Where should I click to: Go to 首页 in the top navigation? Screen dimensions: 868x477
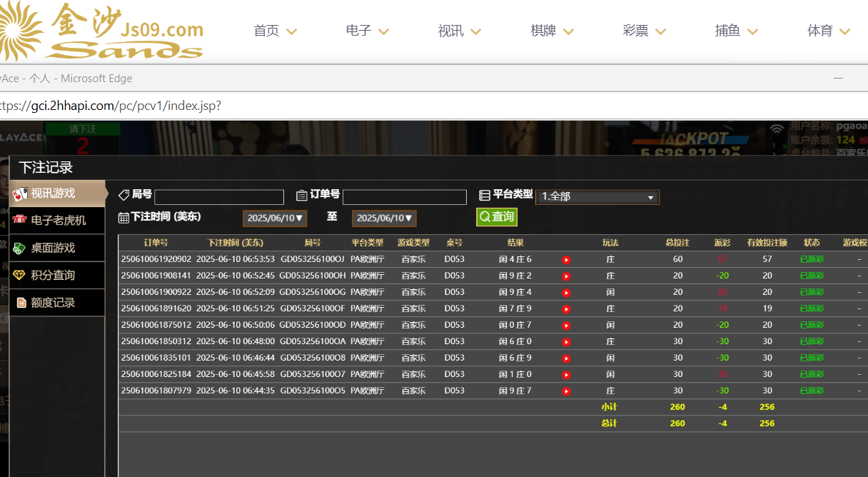(x=275, y=31)
